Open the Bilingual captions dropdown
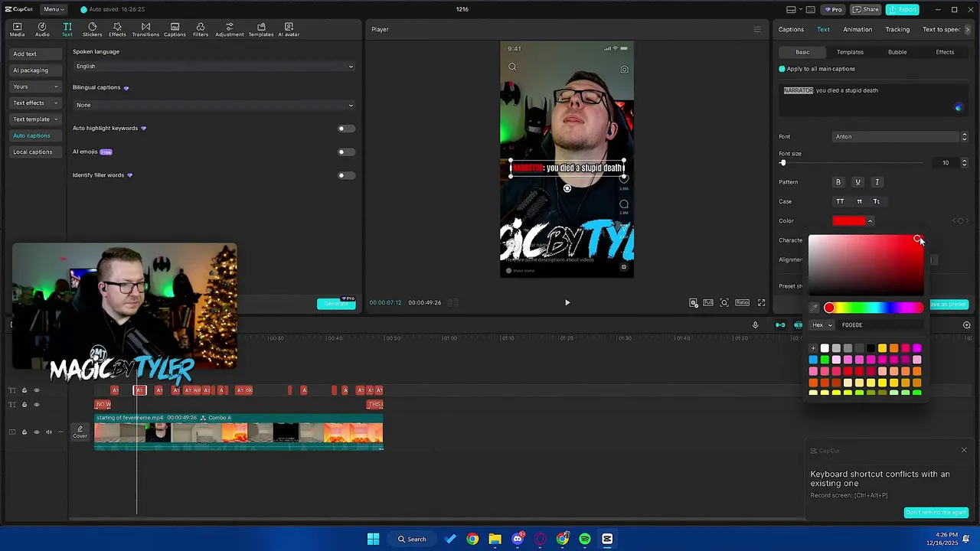 point(214,105)
